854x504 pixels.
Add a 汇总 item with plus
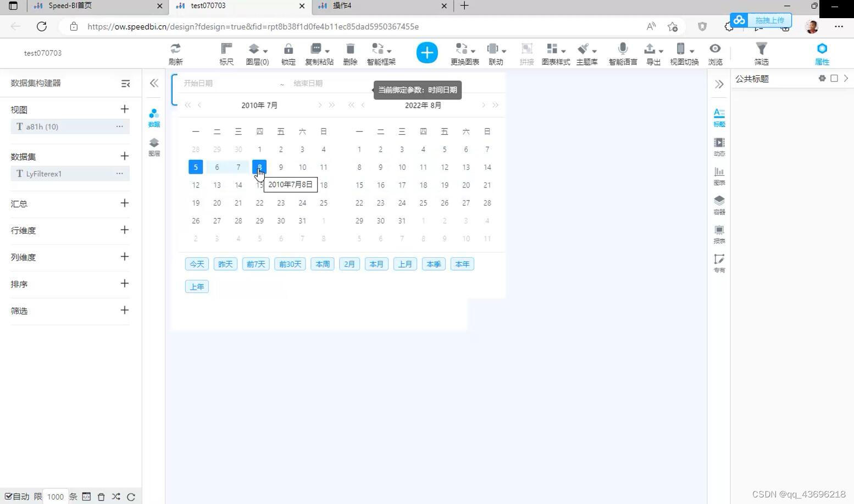[125, 203]
